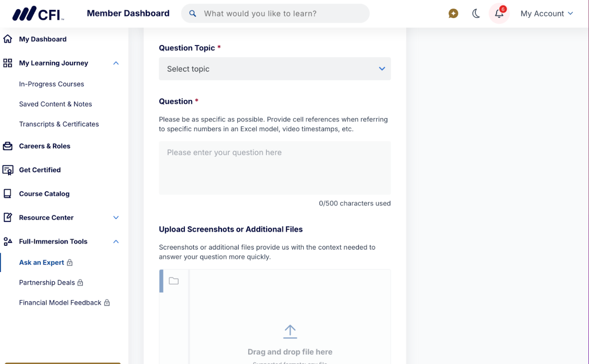Click the 'What would you like to learn?' search box

point(275,13)
